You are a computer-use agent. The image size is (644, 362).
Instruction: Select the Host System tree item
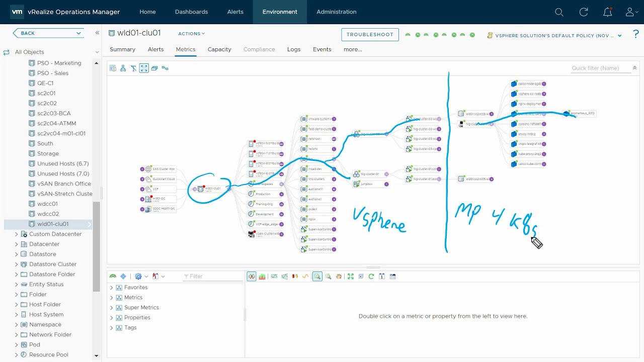(46, 315)
